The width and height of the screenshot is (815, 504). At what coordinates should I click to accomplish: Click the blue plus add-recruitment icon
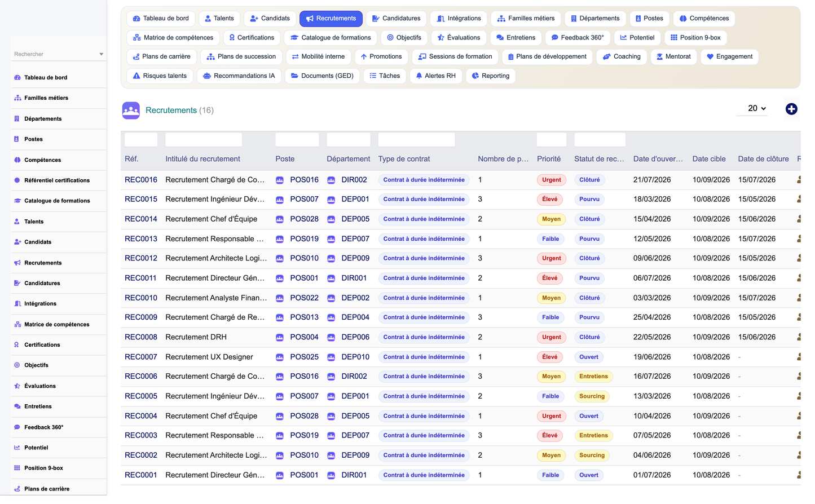(791, 109)
